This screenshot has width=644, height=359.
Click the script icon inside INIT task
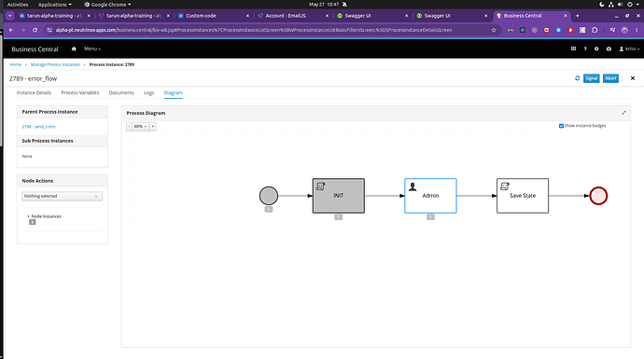point(320,186)
